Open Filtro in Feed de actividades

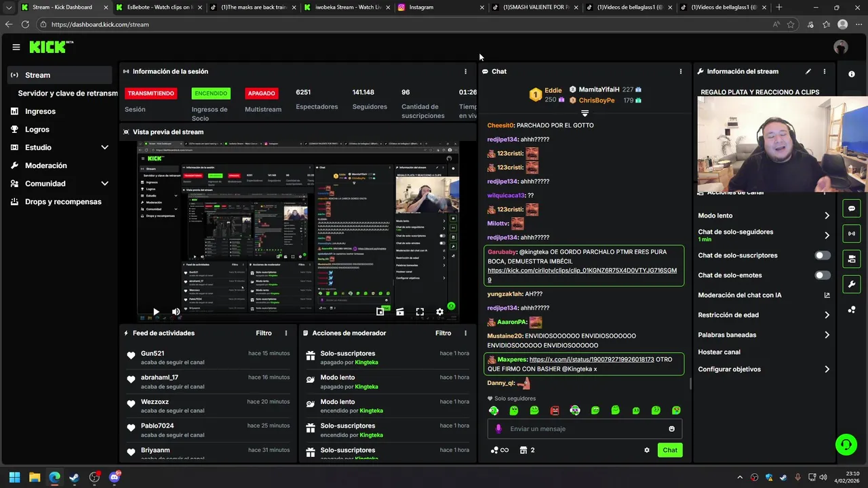tap(264, 333)
